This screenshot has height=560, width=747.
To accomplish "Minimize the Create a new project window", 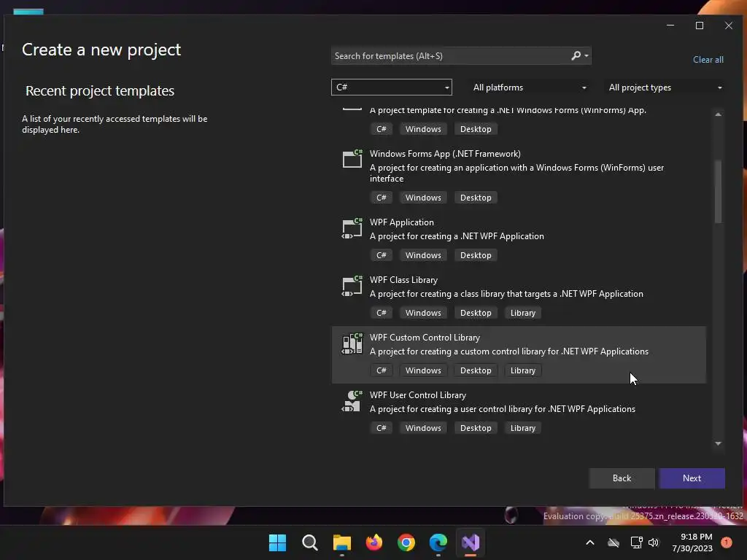I will 670,26.
